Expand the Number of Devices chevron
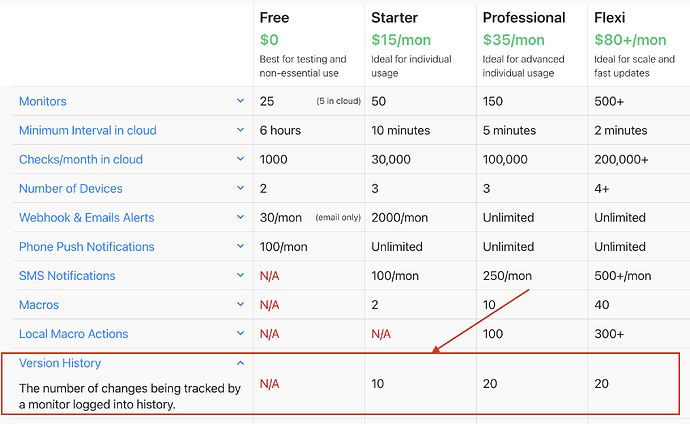This screenshot has height=424, width=690. (240, 188)
